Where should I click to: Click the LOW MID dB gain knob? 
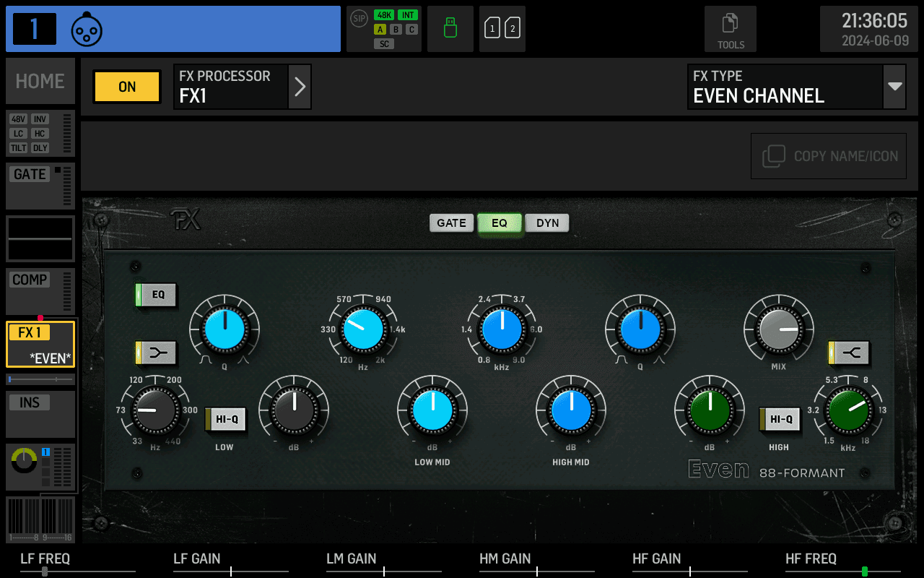point(432,410)
